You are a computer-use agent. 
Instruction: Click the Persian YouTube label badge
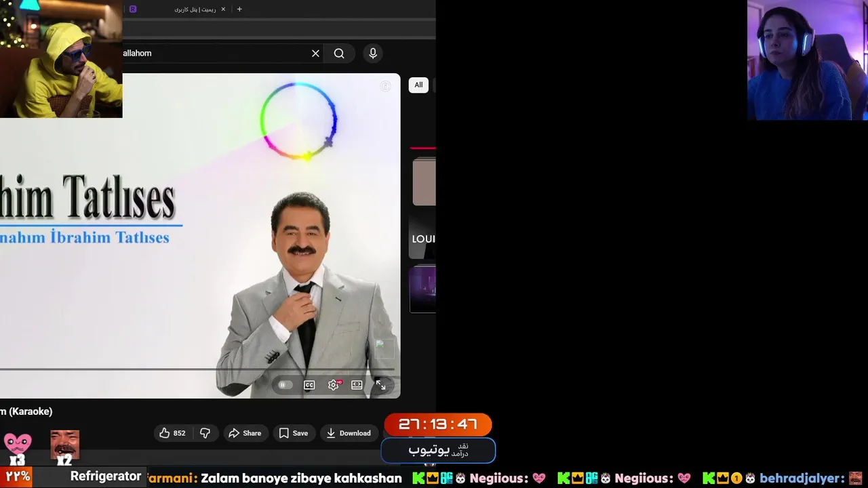[438, 450]
